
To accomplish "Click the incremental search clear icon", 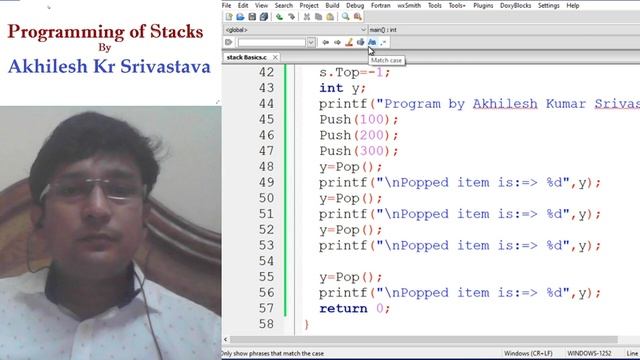I will click(x=229, y=42).
